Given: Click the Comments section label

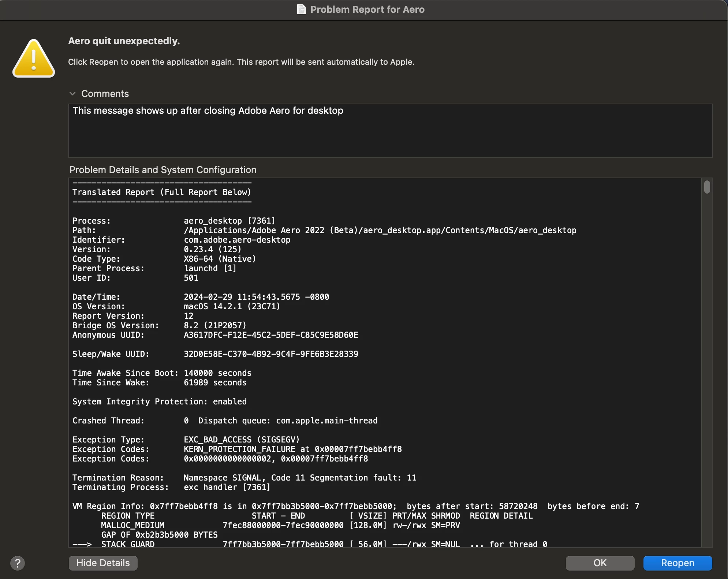Looking at the screenshot, I should 105,94.
